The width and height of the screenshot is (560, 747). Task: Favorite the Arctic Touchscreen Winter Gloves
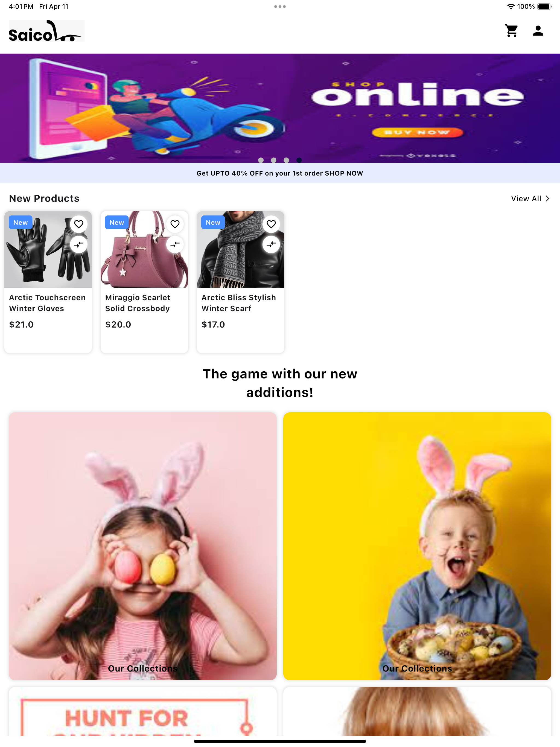pyautogui.click(x=79, y=224)
